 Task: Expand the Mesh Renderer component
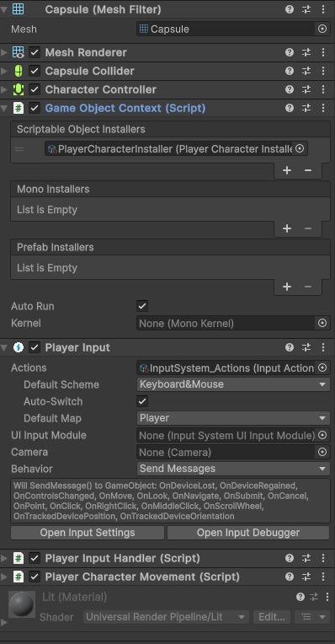coord(4,52)
